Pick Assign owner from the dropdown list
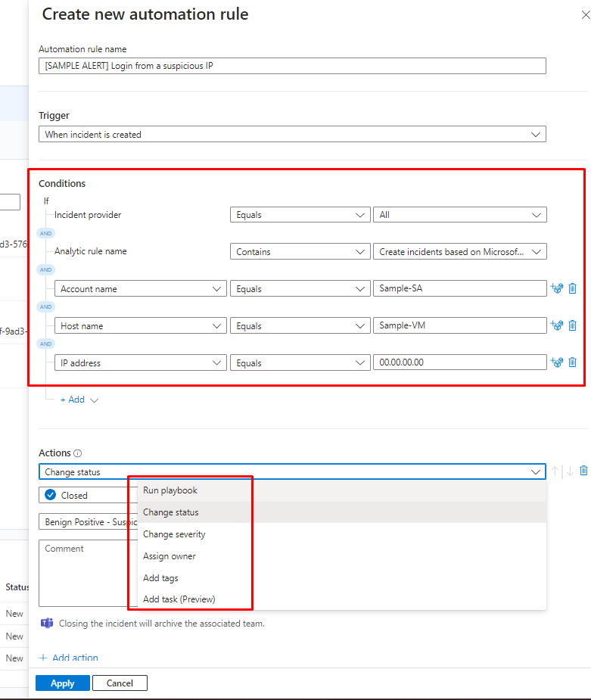Screen dimensions: 591x700 (170, 556)
